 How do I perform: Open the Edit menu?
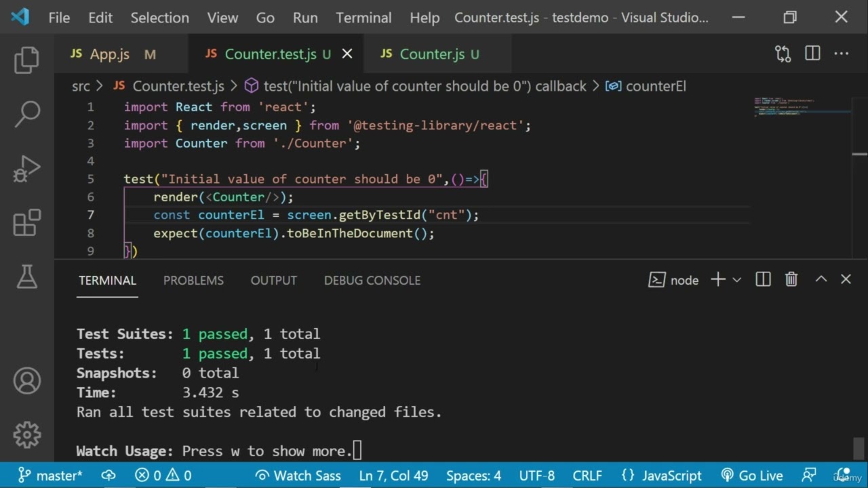click(x=100, y=18)
